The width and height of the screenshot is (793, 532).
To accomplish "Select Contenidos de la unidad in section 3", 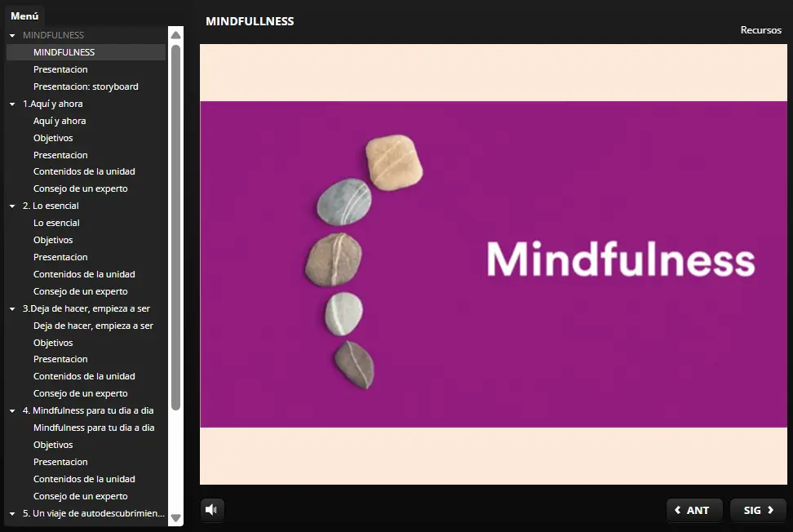I will click(84, 376).
